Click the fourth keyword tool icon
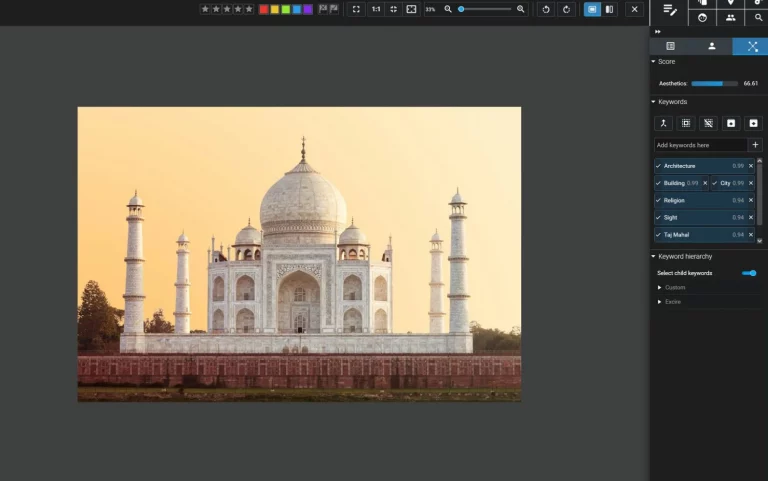Viewport: 768px width, 481px height. click(731, 123)
